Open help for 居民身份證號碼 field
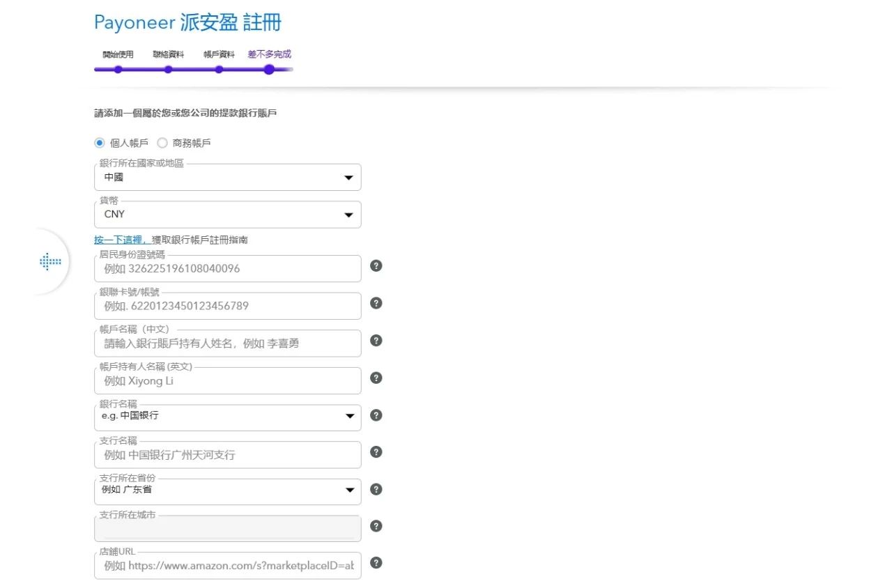 376,265
